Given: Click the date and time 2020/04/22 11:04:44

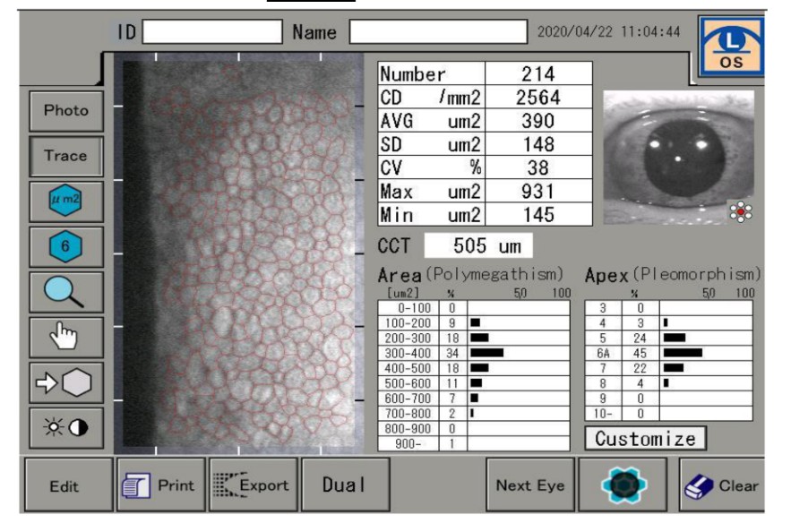Looking at the screenshot, I should tap(608, 31).
